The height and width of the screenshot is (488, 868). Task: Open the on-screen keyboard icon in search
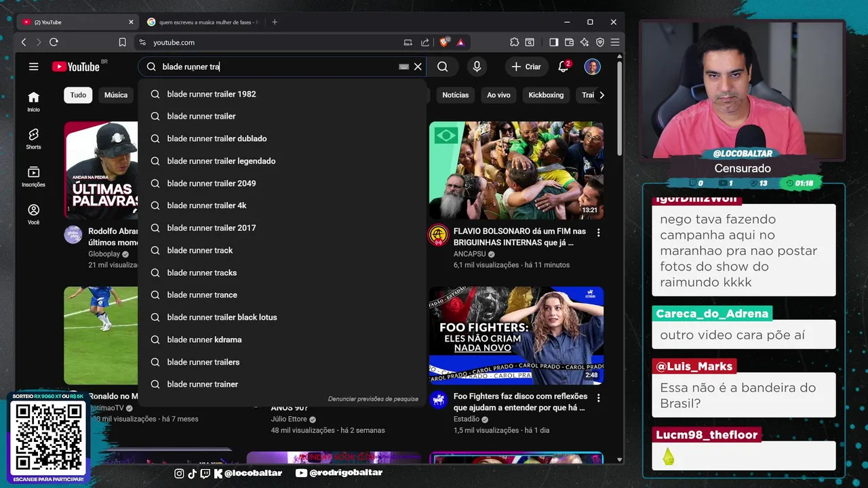tap(403, 66)
